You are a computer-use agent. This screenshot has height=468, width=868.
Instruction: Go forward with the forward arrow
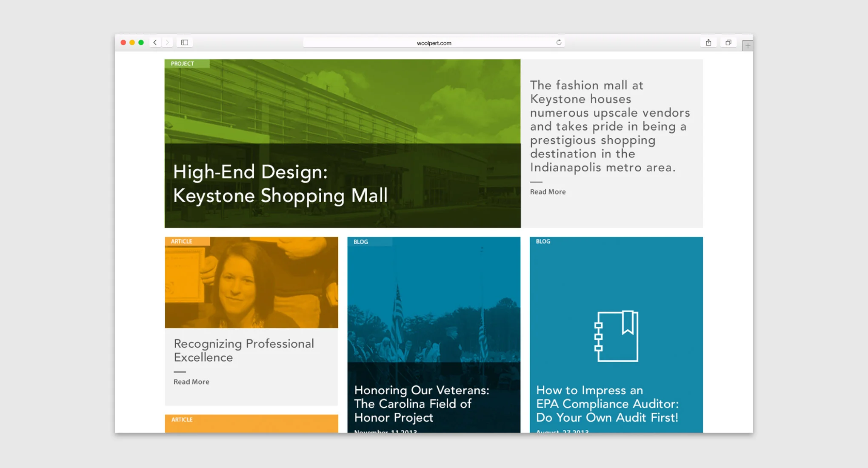167,43
